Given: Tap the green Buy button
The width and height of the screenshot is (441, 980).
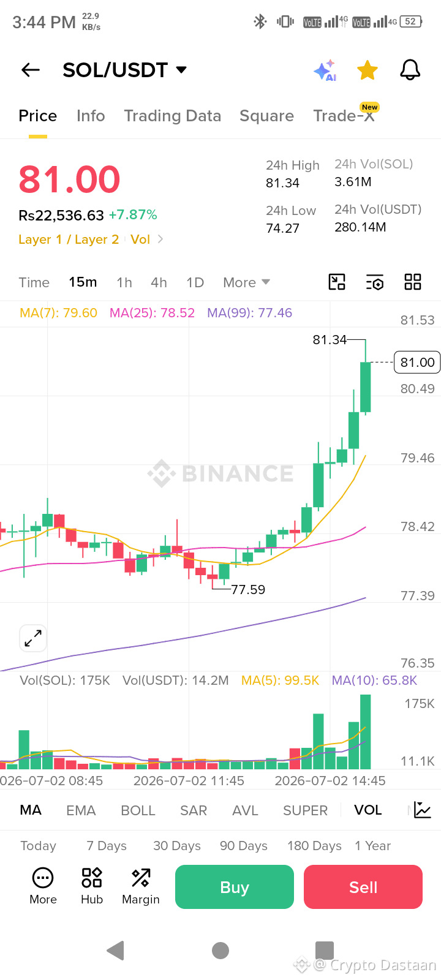Looking at the screenshot, I should coord(235,887).
